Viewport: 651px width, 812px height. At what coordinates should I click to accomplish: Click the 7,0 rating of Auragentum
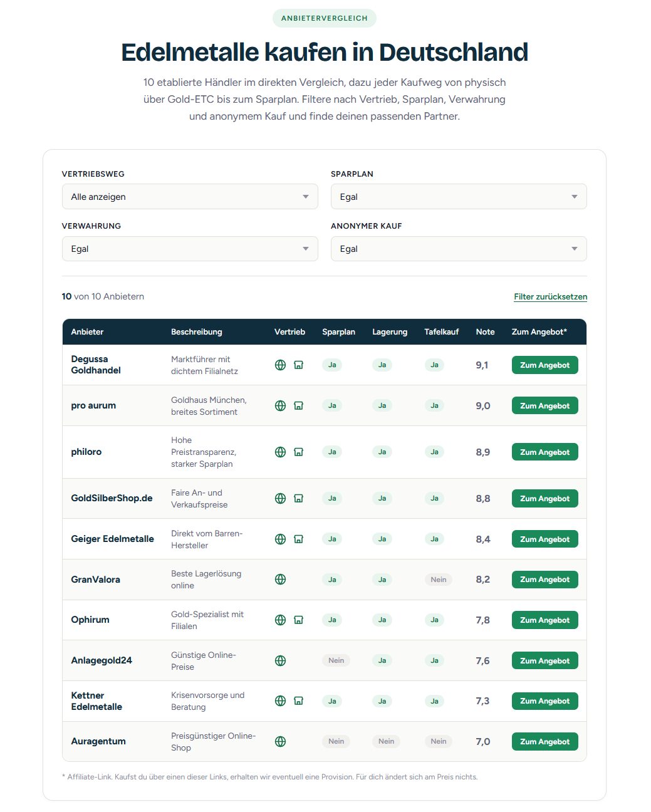coord(482,741)
